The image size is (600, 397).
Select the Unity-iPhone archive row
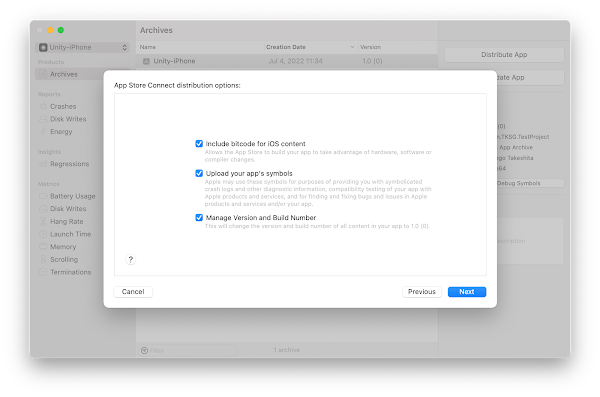[287, 61]
